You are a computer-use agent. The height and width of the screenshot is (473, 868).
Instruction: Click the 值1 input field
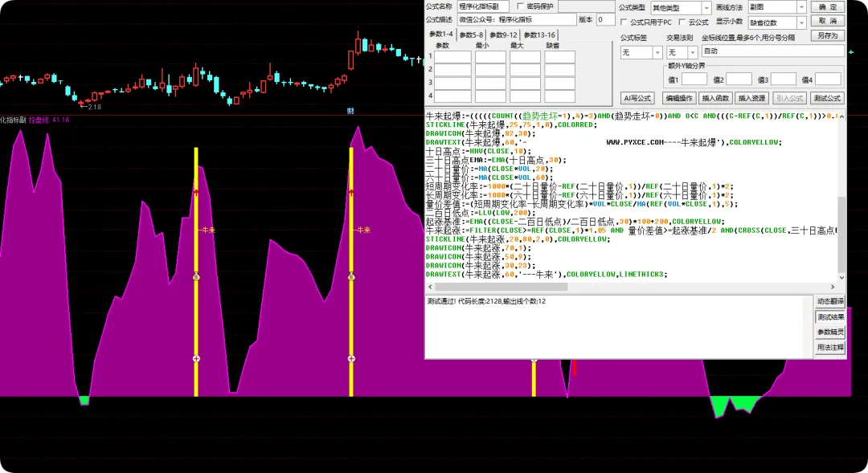(x=694, y=80)
